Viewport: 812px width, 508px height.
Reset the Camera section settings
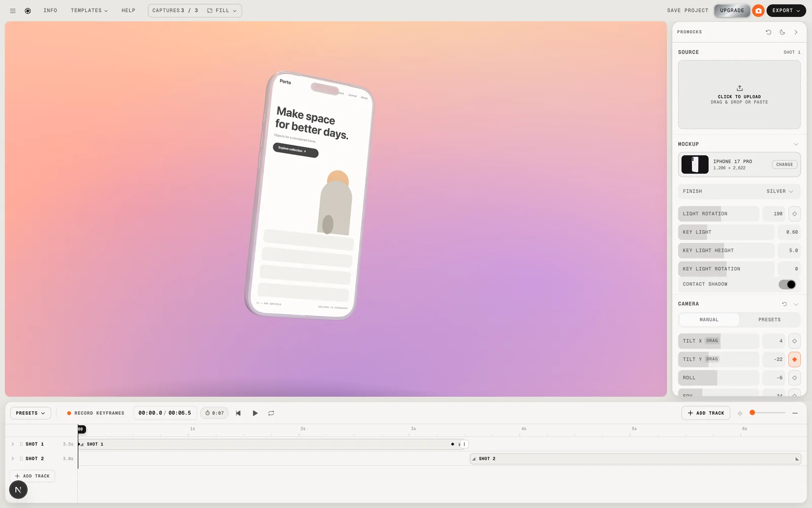pyautogui.click(x=784, y=304)
